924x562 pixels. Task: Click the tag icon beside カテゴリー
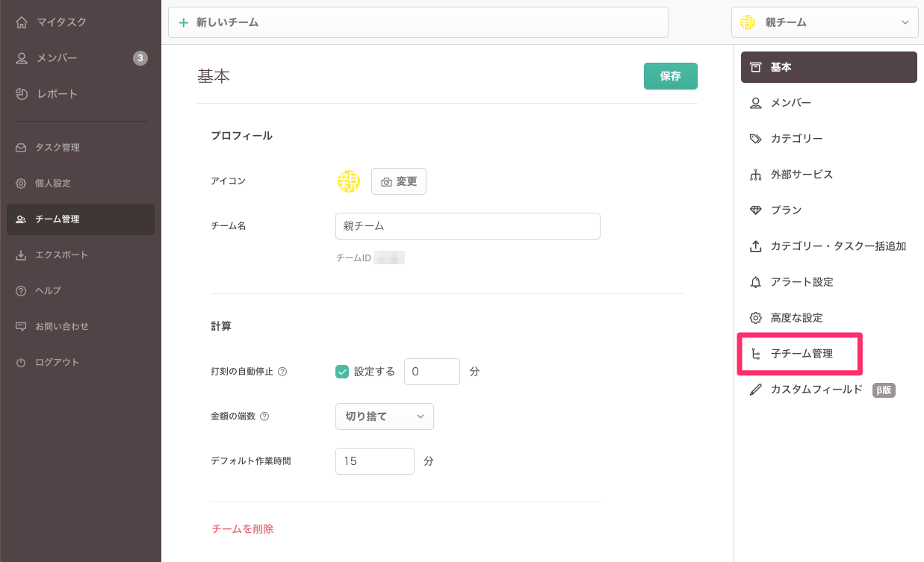point(755,139)
